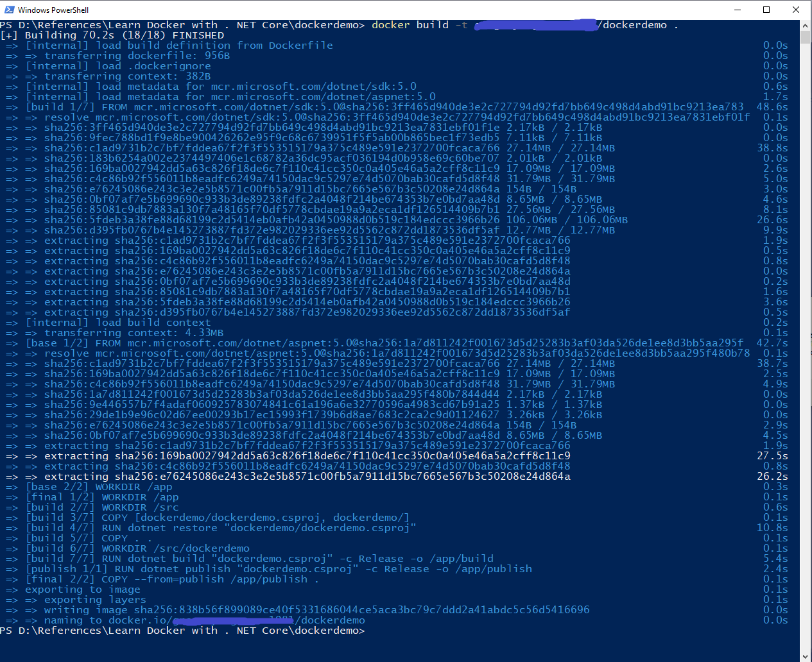Click '2.01kB / 2.01kB' download size
The width and height of the screenshot is (812, 662).
(x=555, y=158)
